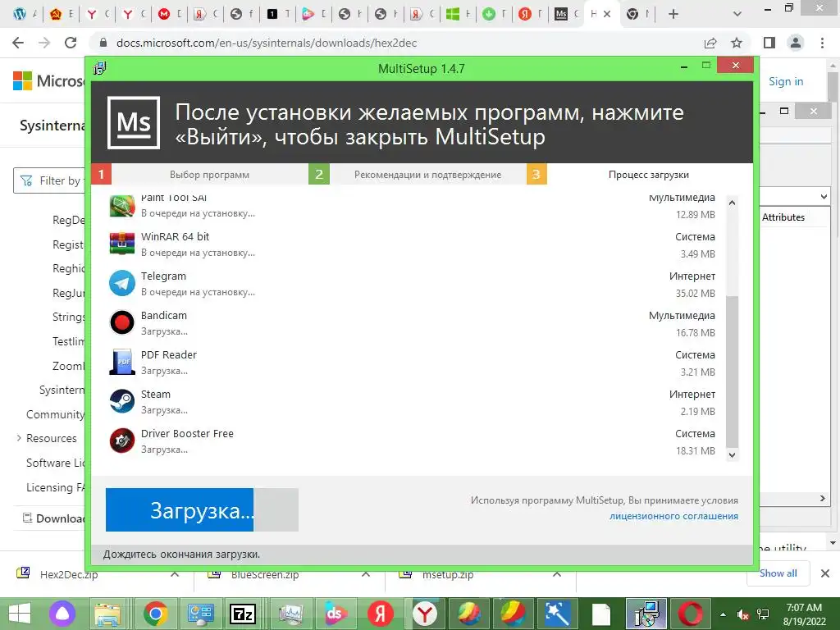Bookmark this page with the star icon

[737, 43]
